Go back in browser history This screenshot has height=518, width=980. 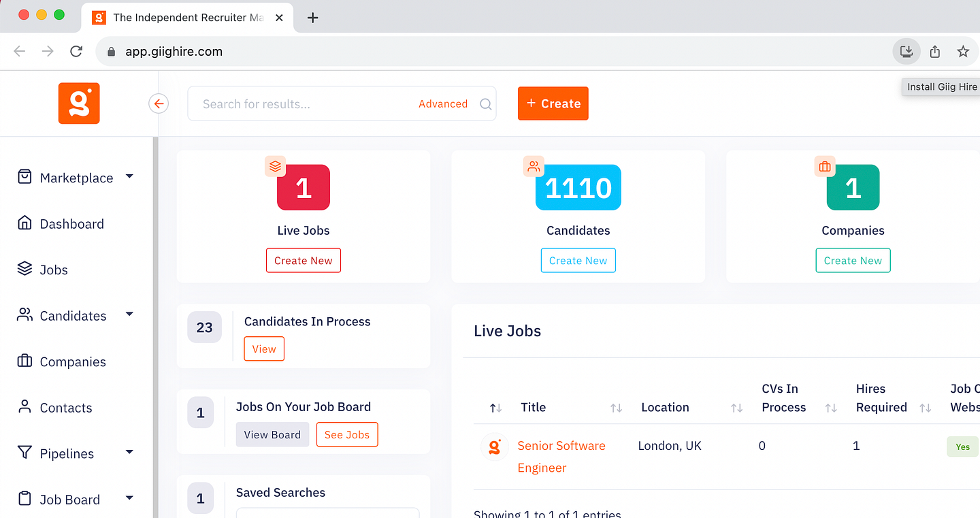tap(20, 51)
